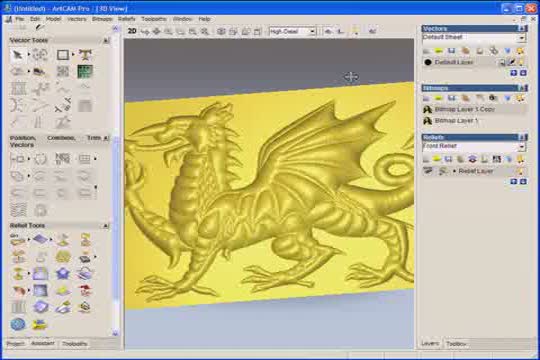Switch to the Toolbox tab
The width and height of the screenshot is (540, 360).
456,343
